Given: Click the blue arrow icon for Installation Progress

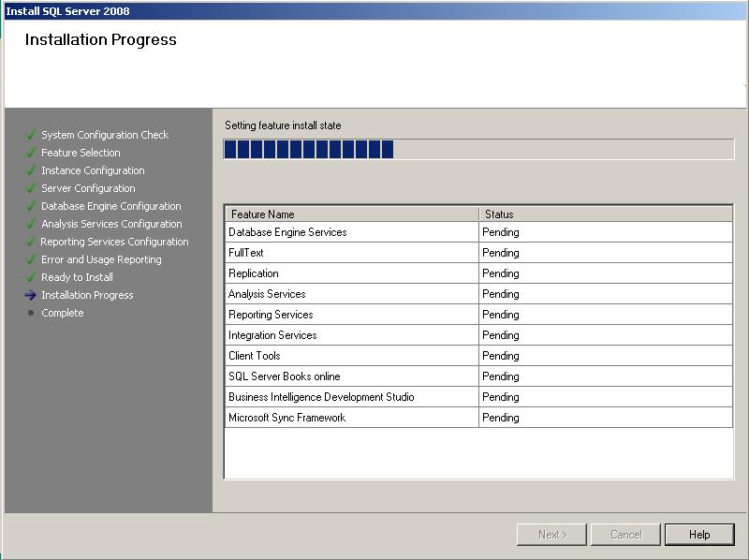Looking at the screenshot, I should (31, 295).
